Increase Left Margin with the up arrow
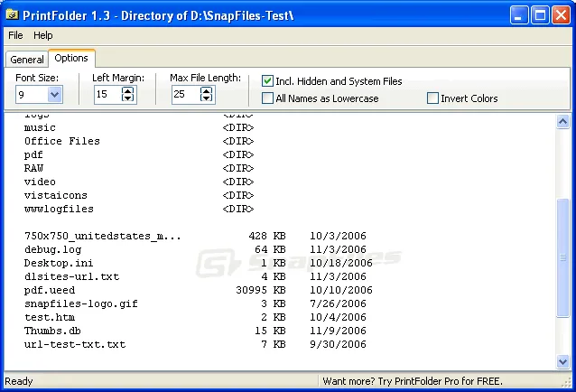576x392 pixels. [128, 90]
